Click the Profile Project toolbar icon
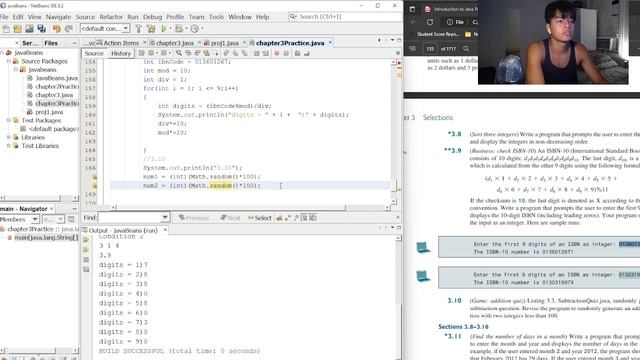 (x=195, y=29)
